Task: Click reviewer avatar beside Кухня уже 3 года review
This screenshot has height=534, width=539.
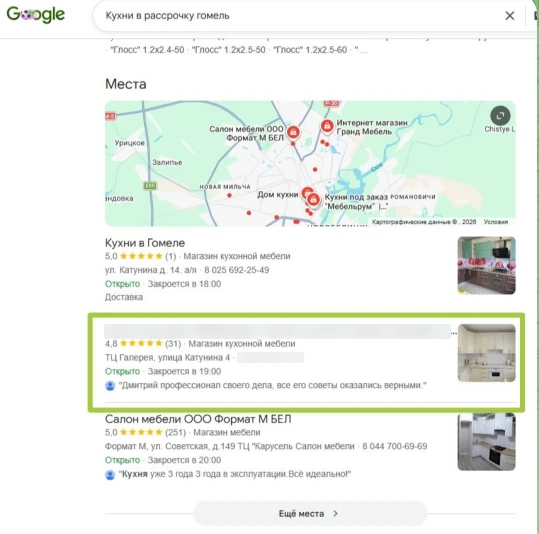Action: tap(110, 475)
